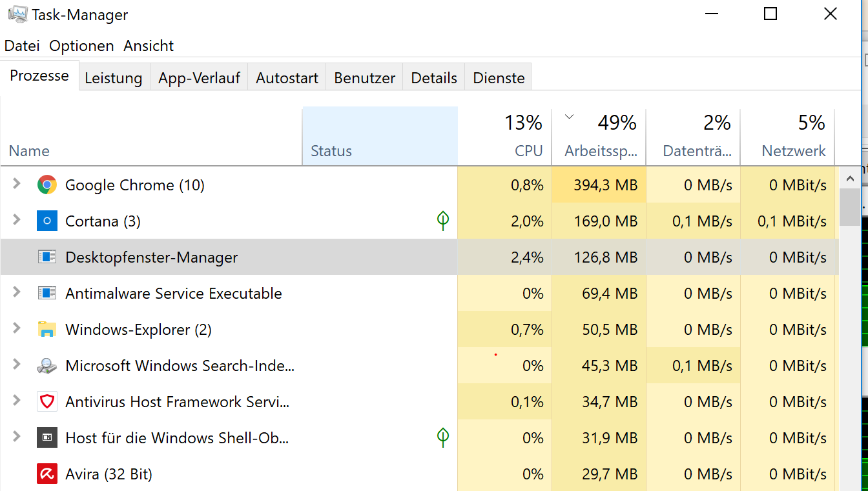Click the sort arrow on Arbeitsspeicher column

click(569, 117)
